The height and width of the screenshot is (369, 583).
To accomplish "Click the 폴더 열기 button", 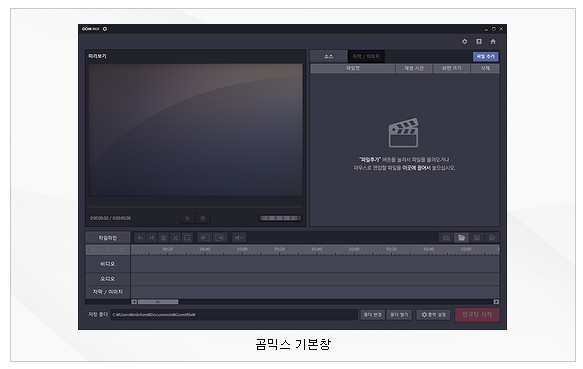I will tap(399, 315).
